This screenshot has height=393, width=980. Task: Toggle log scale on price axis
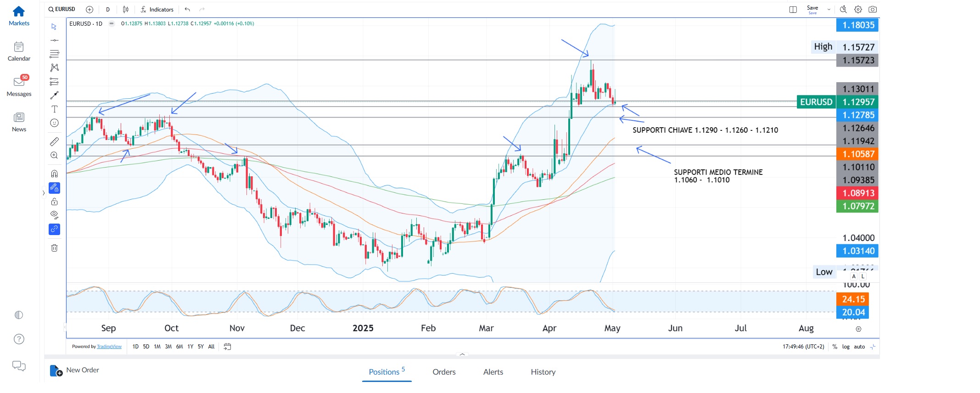click(x=846, y=347)
